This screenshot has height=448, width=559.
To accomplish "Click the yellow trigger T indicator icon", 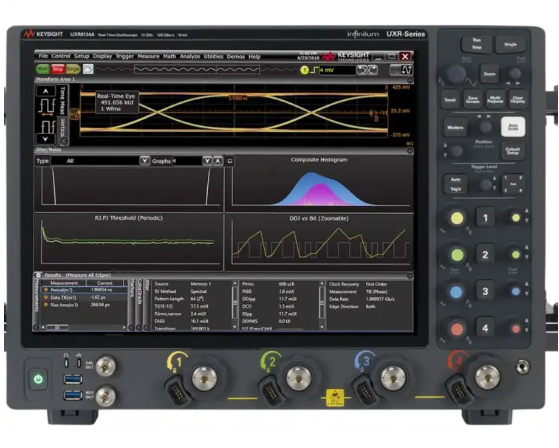I will tap(304, 70).
